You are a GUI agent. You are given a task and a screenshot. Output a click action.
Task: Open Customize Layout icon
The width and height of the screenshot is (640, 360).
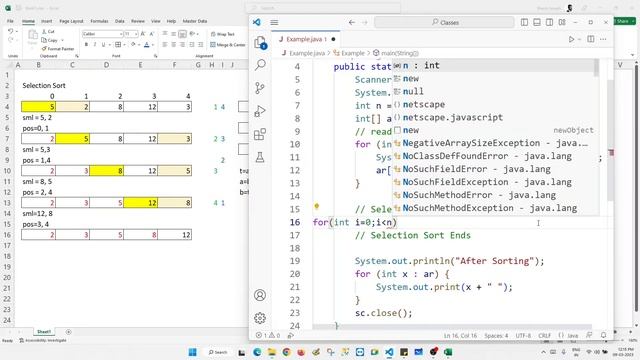pos(562,22)
